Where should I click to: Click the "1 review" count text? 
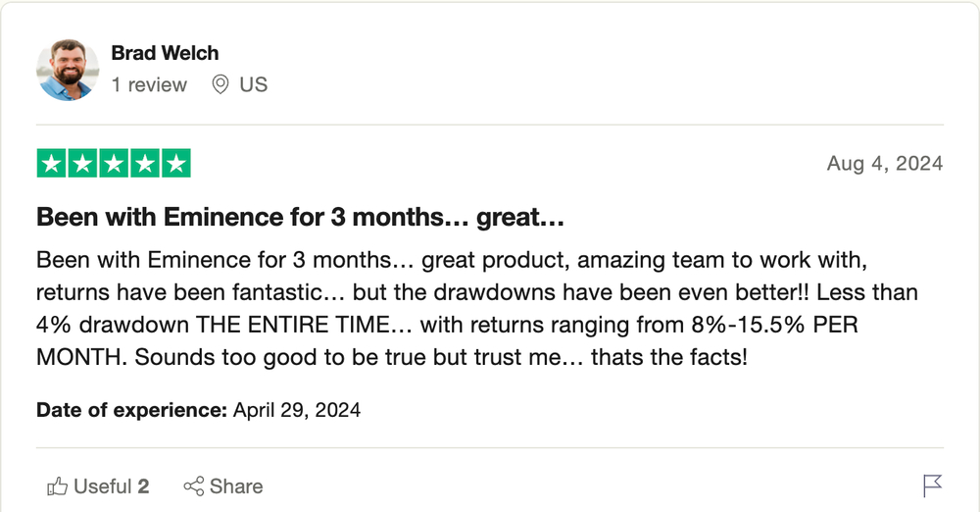(149, 84)
